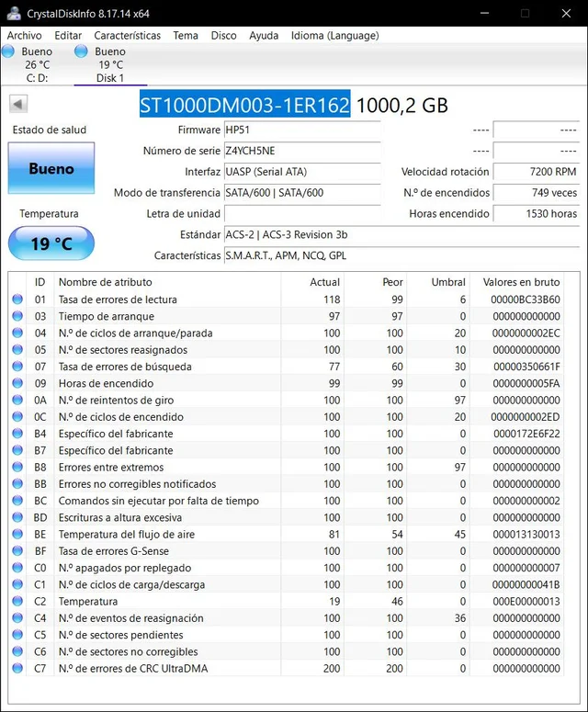588x712 pixels.
Task: Click the 1530 horas field
Action: [537, 213]
